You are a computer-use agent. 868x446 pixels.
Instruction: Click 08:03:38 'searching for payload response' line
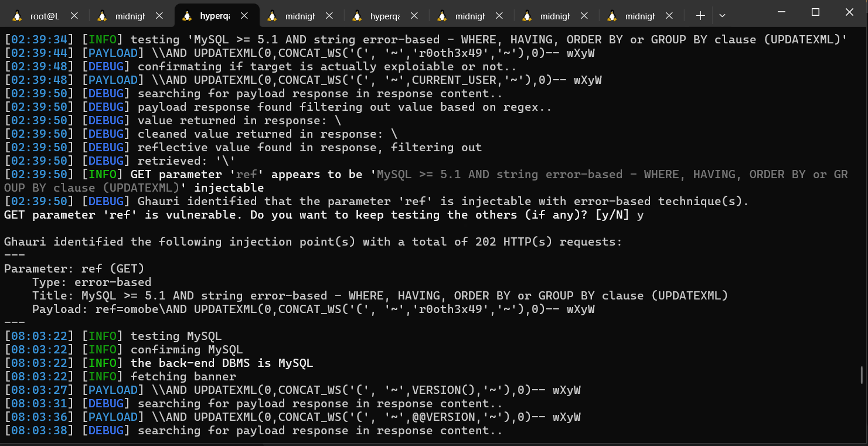pyautogui.click(x=253, y=431)
